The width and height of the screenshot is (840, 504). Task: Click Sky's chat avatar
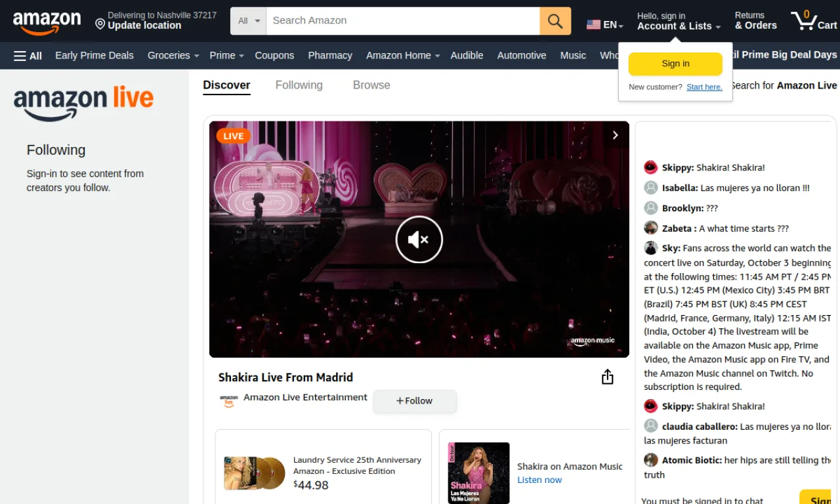650,247
